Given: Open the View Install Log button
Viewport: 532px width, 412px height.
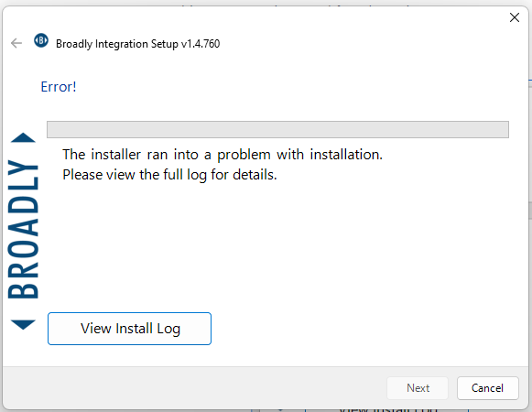Looking at the screenshot, I should pos(129,329).
